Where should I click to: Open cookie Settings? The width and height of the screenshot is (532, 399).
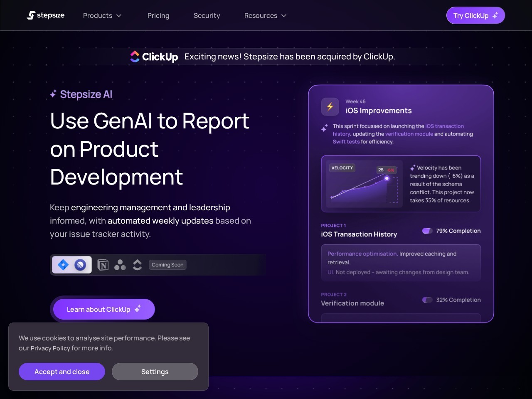pos(155,372)
